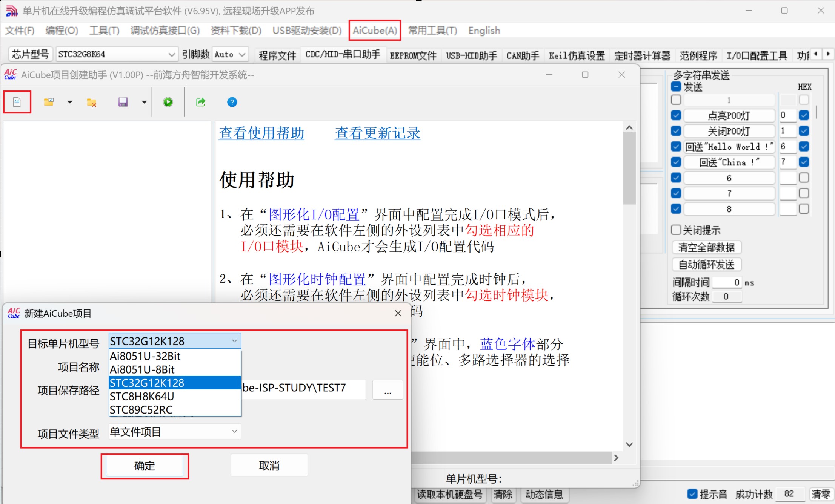
Task: Choose STC89C52RC in the dropdown list
Action: coord(175,409)
